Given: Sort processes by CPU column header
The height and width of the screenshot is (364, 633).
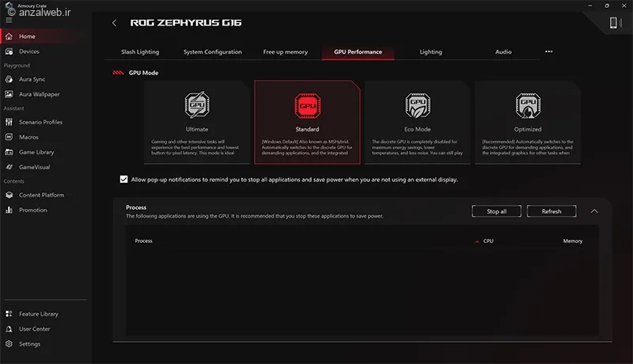Looking at the screenshot, I should coord(488,241).
